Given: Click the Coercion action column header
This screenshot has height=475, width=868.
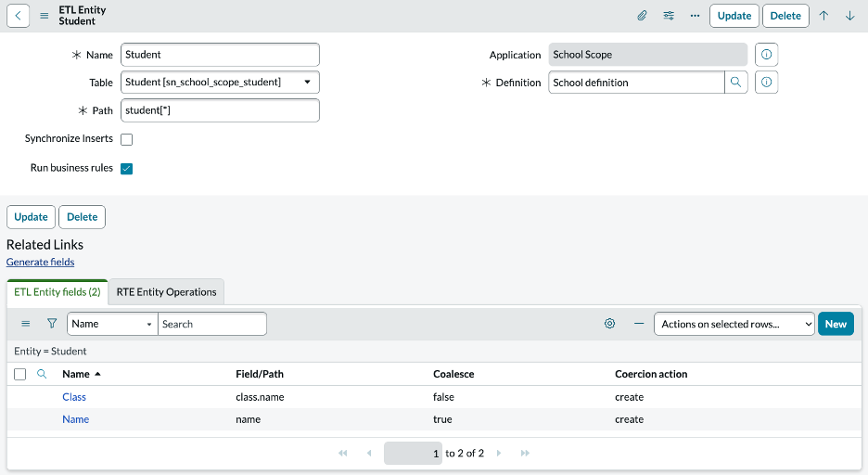Looking at the screenshot, I should (x=651, y=374).
